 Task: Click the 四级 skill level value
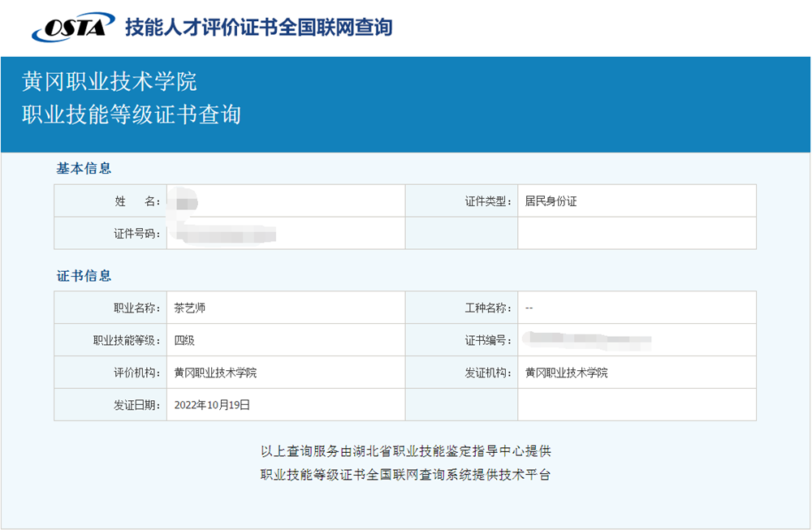click(x=184, y=341)
